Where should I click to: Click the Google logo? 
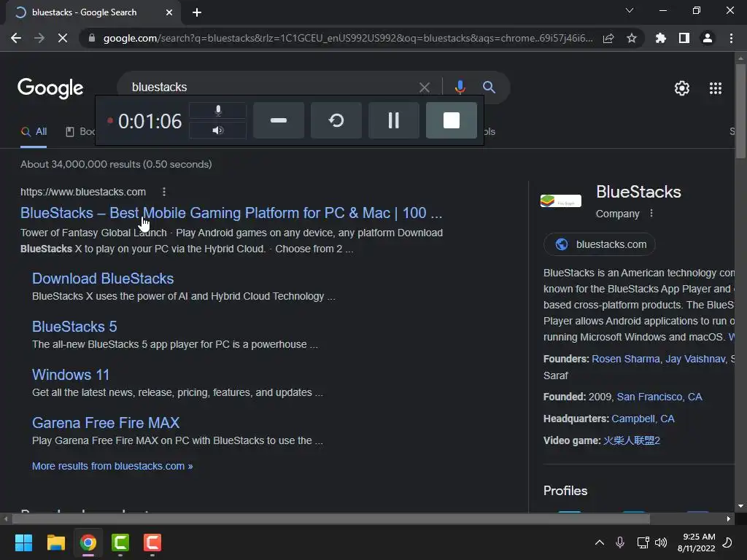click(50, 88)
